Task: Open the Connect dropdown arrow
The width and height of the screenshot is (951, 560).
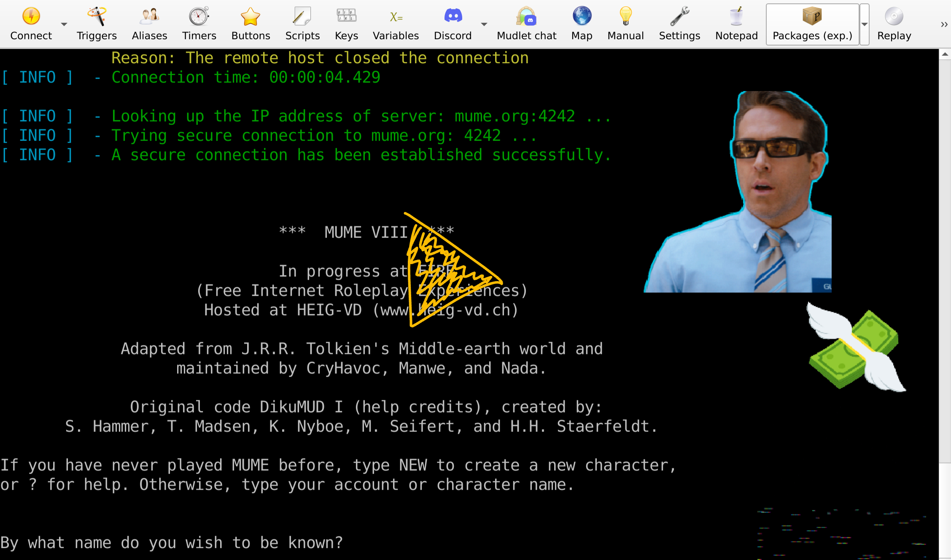Action: tap(64, 24)
